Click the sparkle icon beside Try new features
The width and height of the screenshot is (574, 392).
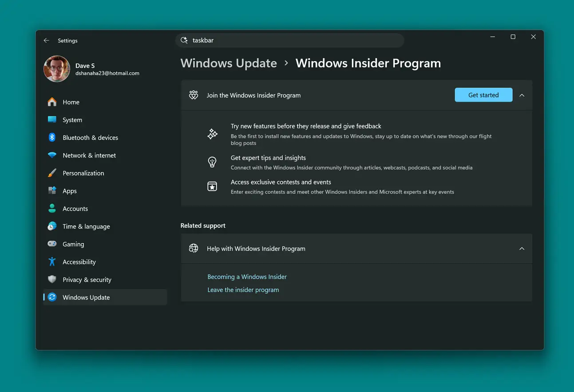(x=213, y=134)
